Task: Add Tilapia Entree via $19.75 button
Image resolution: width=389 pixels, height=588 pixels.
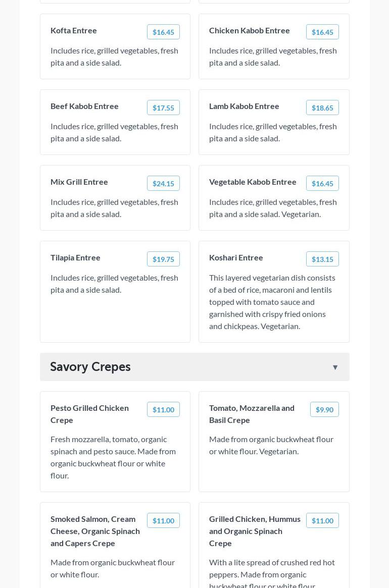Action: [x=163, y=259]
